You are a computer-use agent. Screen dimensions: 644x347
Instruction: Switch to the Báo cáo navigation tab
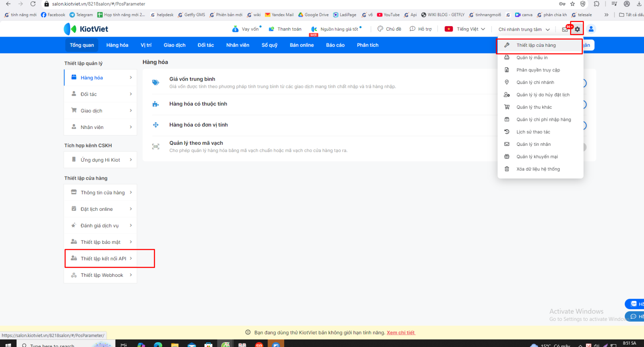pos(335,45)
